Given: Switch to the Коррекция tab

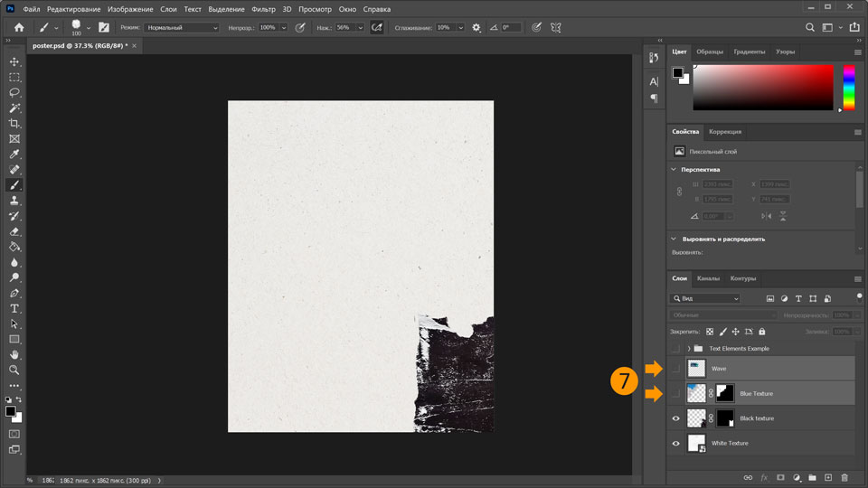Looking at the screenshot, I should 725,132.
